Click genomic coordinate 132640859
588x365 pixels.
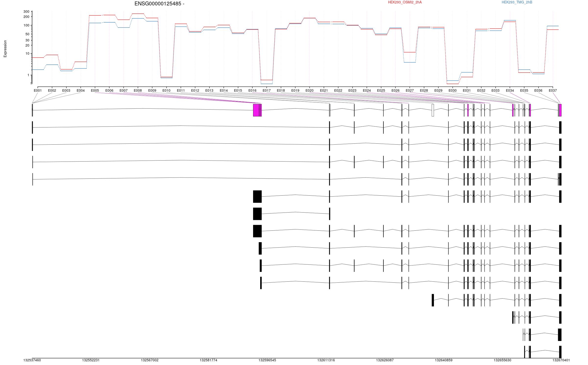(444, 360)
